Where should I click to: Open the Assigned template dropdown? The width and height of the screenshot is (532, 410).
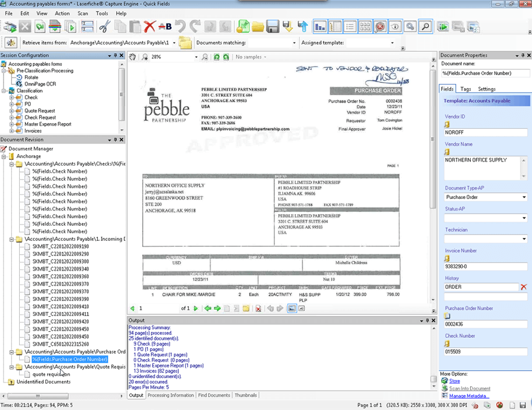(x=392, y=43)
